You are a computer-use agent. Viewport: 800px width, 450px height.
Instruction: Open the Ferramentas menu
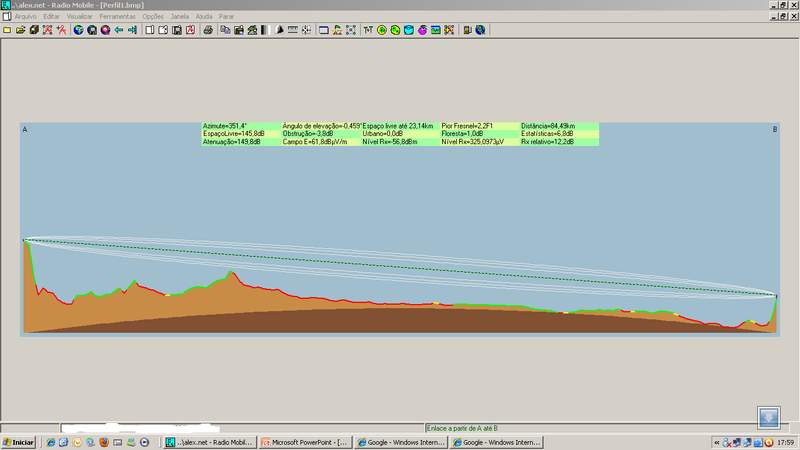118,17
